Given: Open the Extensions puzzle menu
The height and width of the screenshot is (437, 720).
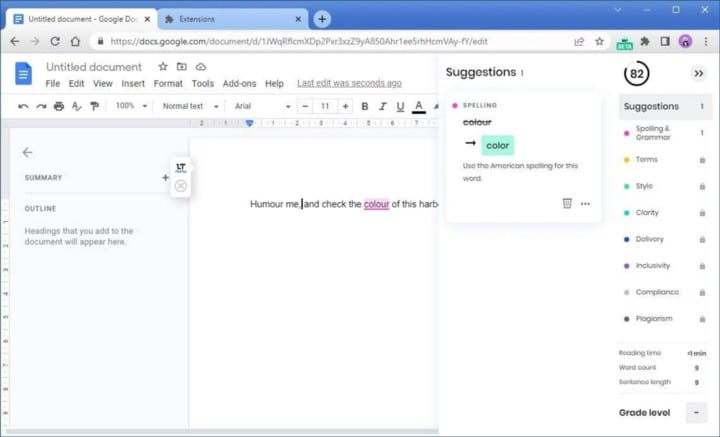Looking at the screenshot, I should (645, 41).
